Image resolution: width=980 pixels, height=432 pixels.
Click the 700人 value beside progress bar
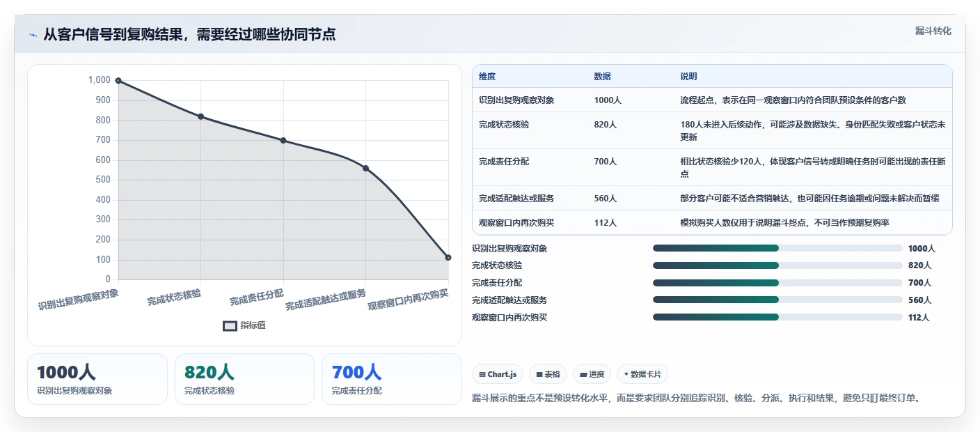919,283
